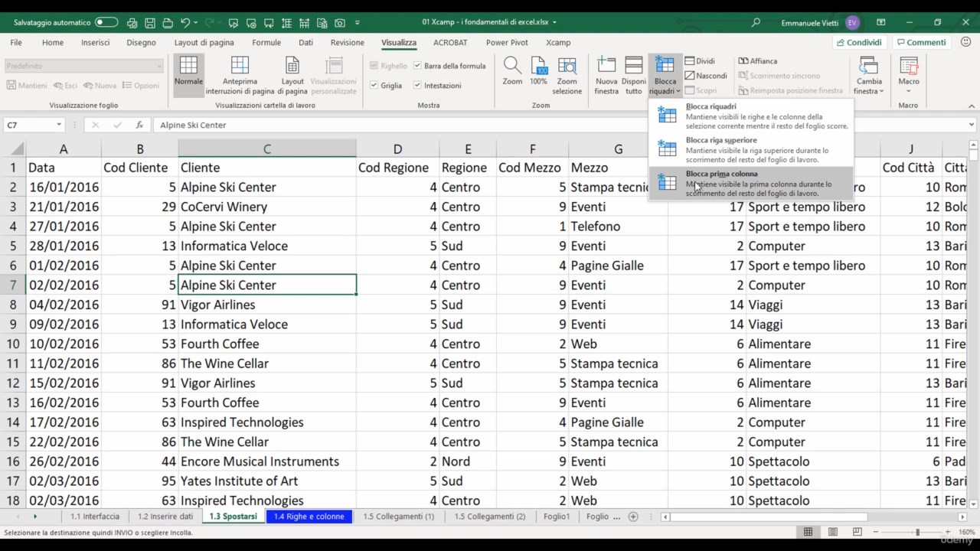Open the Zoom dialog icon
Screen dimensions: 980x551
512,70
